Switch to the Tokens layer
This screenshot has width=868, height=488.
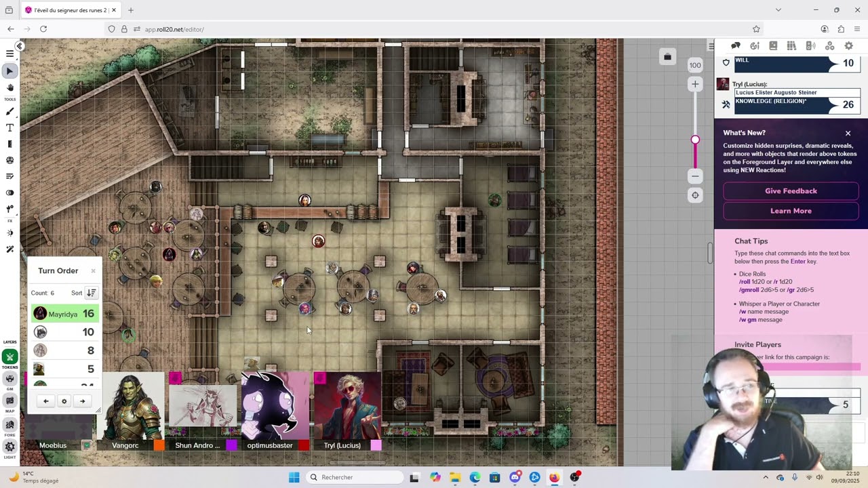pyautogui.click(x=9, y=357)
